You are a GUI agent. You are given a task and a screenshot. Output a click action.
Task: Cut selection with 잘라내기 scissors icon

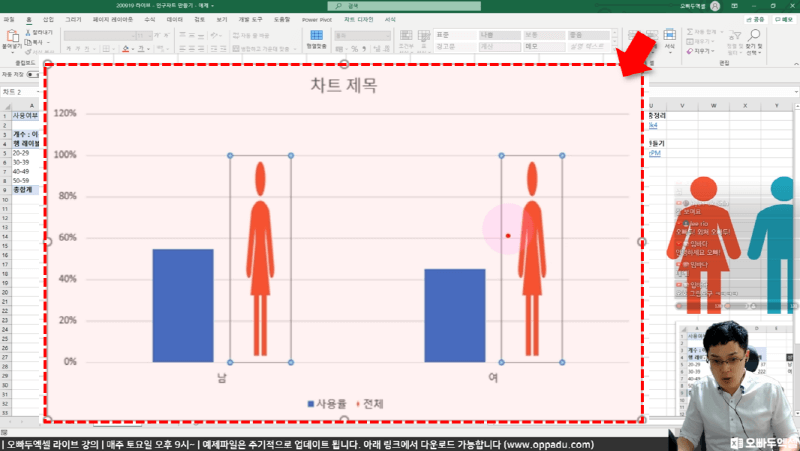coord(28,33)
